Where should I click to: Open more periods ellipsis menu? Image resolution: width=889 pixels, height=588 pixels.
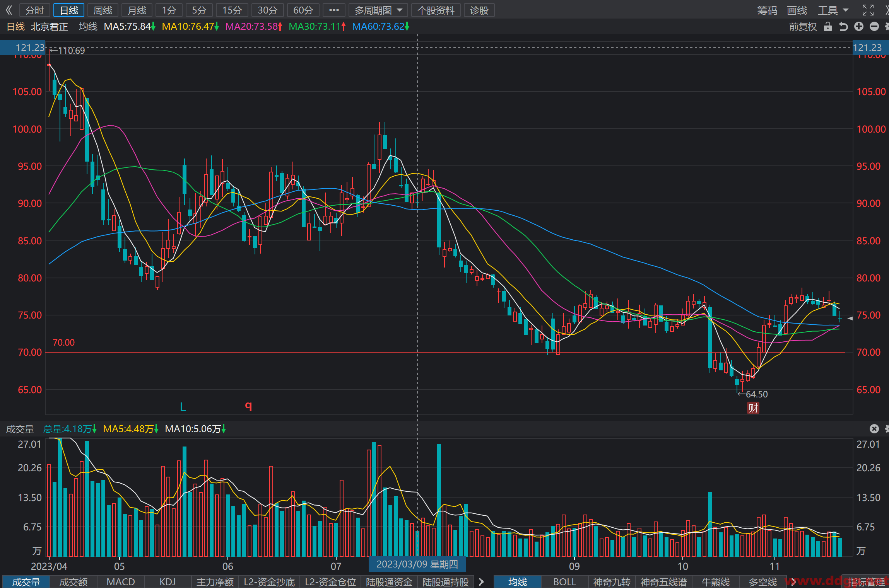point(334,10)
